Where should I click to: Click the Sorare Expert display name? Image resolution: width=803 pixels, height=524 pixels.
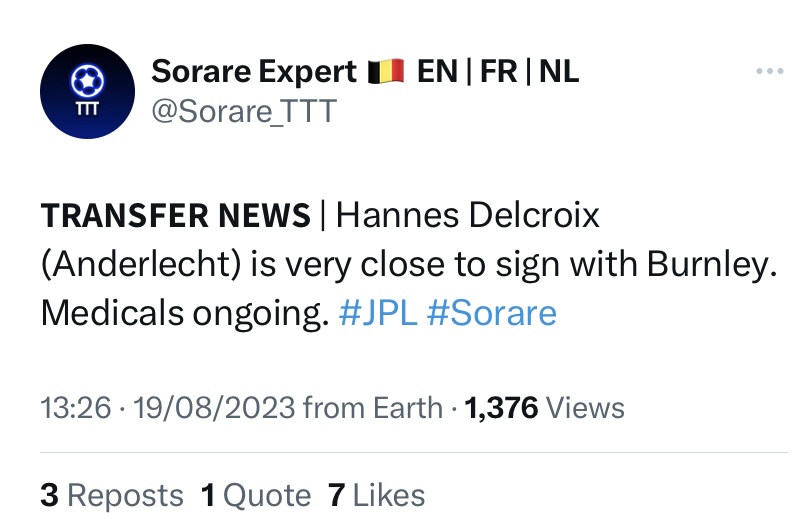[x=254, y=72]
